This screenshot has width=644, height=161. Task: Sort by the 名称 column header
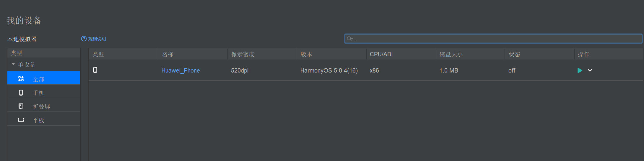click(167, 54)
